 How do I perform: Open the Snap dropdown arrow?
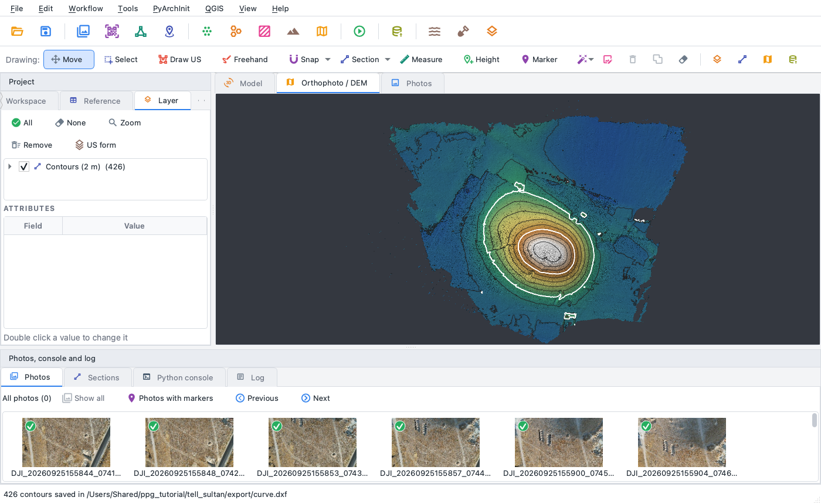[328, 59]
